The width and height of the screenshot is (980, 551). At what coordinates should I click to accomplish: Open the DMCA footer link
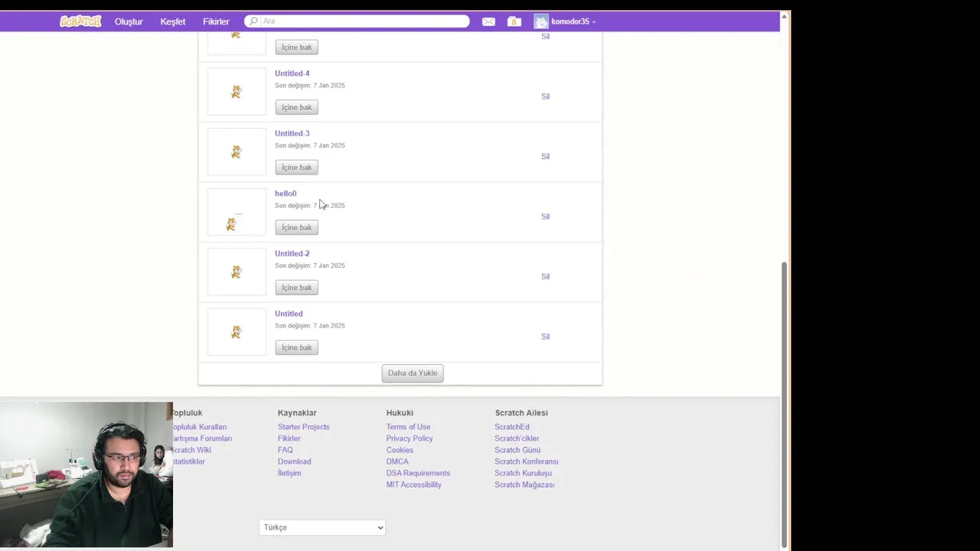click(x=397, y=461)
